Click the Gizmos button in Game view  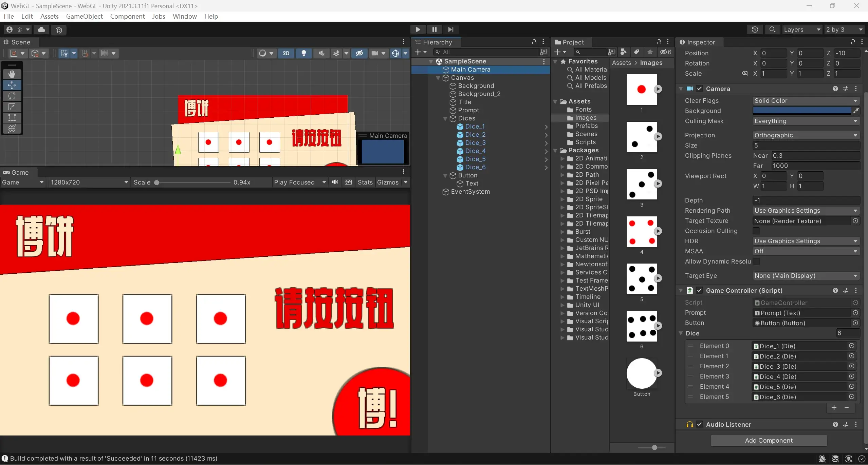388,182
